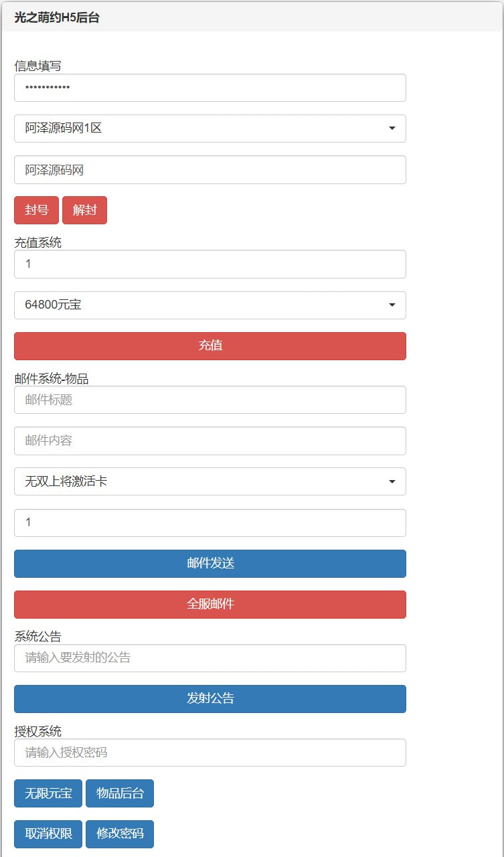Click the 邮件发送 send mail button

pyautogui.click(x=210, y=564)
